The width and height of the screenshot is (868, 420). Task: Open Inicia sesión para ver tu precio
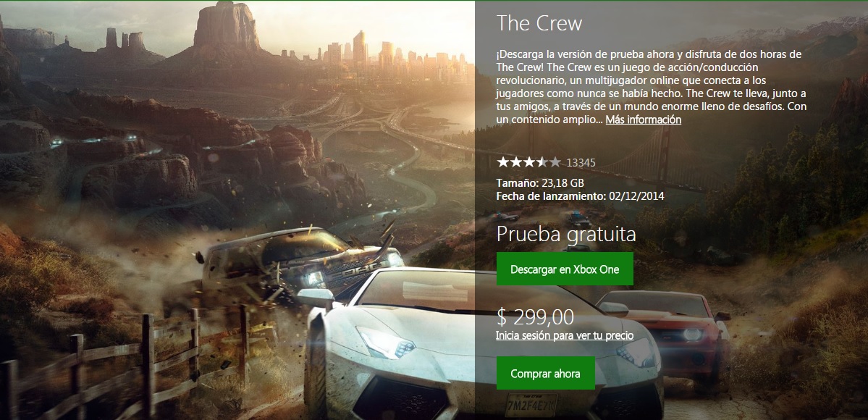coord(565,336)
